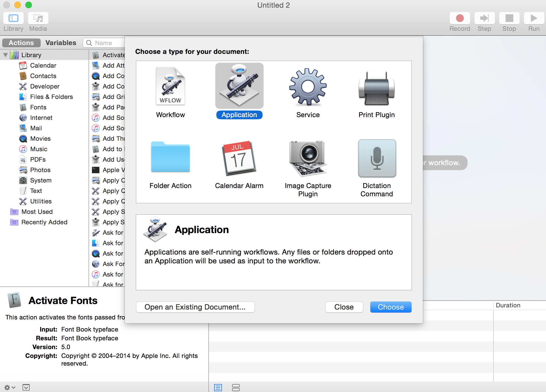Screen dimensions: 546x392
Task: Select the Activate action in list
Action: pos(107,55)
